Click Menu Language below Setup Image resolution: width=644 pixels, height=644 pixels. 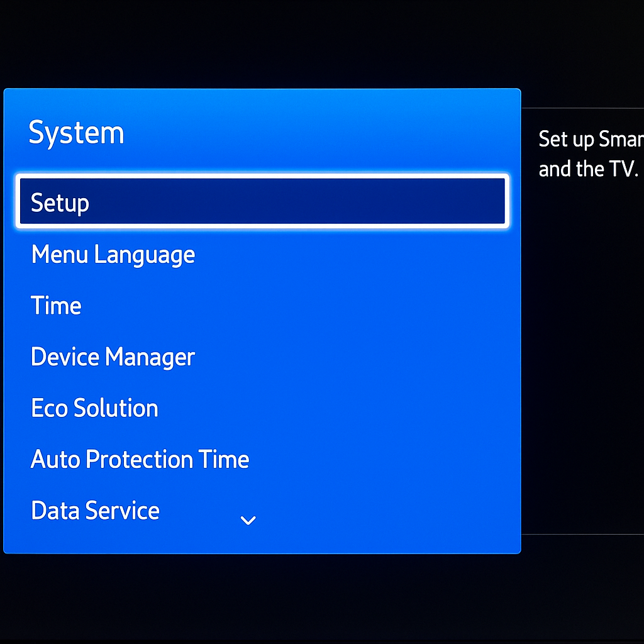coord(113,255)
